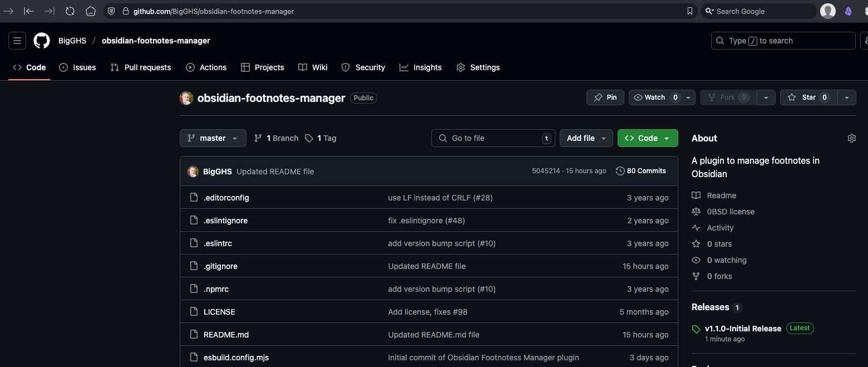Expand the master branch dropdown
The image size is (868, 367).
(x=213, y=138)
